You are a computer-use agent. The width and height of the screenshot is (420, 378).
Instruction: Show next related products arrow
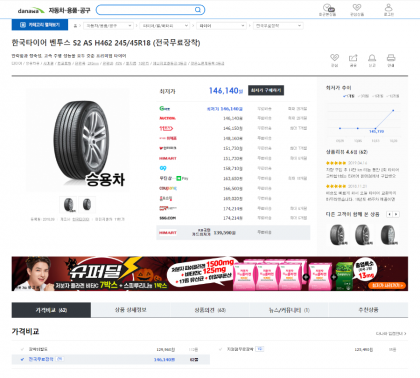(396, 214)
